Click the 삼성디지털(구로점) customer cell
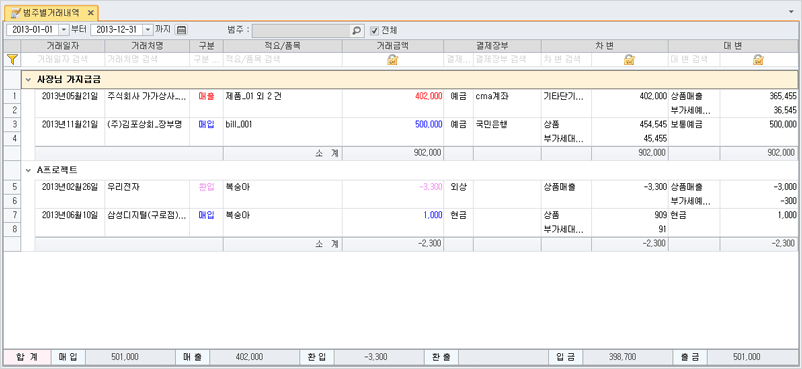802x369 pixels. coord(147,215)
